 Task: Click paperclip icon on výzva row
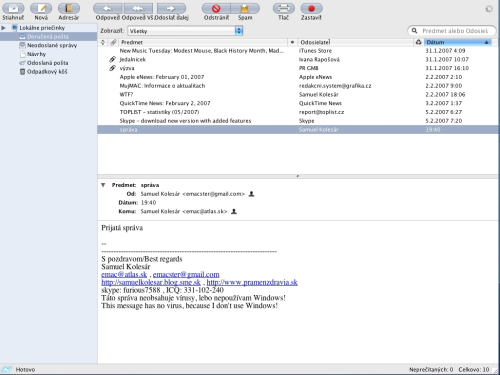click(113, 68)
